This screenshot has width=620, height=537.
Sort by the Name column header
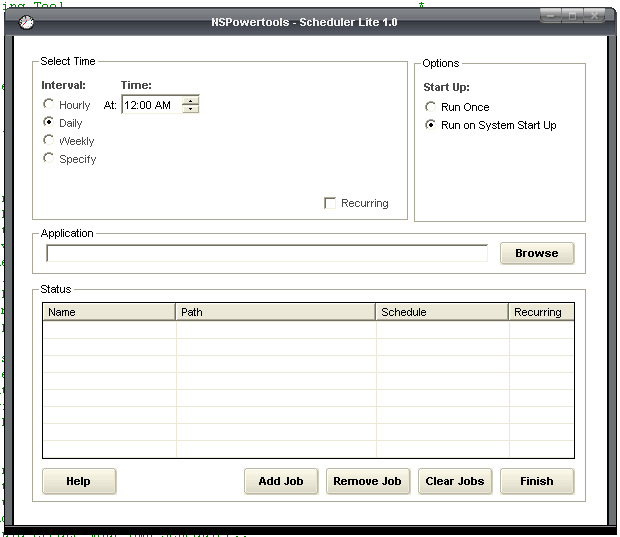pyautogui.click(x=109, y=312)
